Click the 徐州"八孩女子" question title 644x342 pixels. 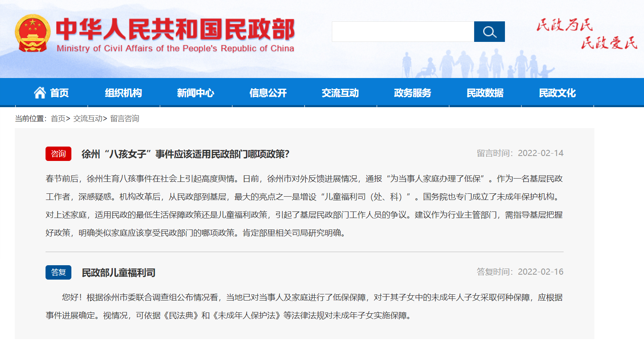click(x=185, y=154)
